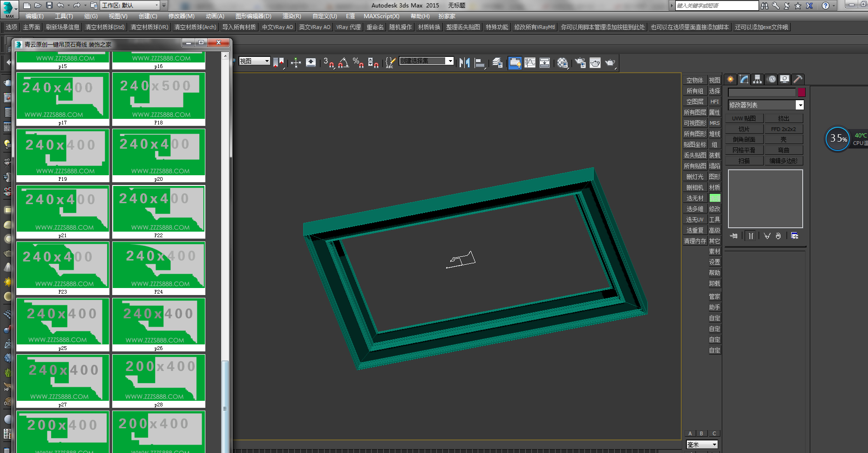This screenshot has width=868, height=453.
Task: Click the Align tool icon
Action: click(480, 62)
